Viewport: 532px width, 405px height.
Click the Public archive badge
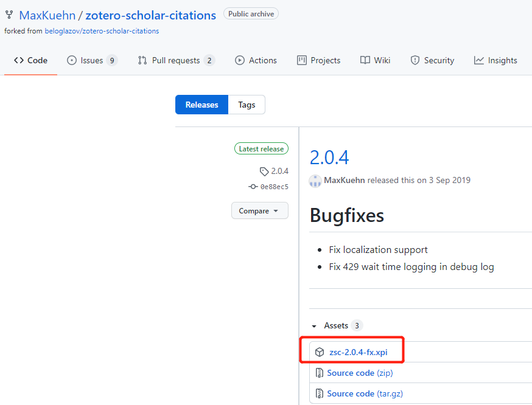pos(251,14)
